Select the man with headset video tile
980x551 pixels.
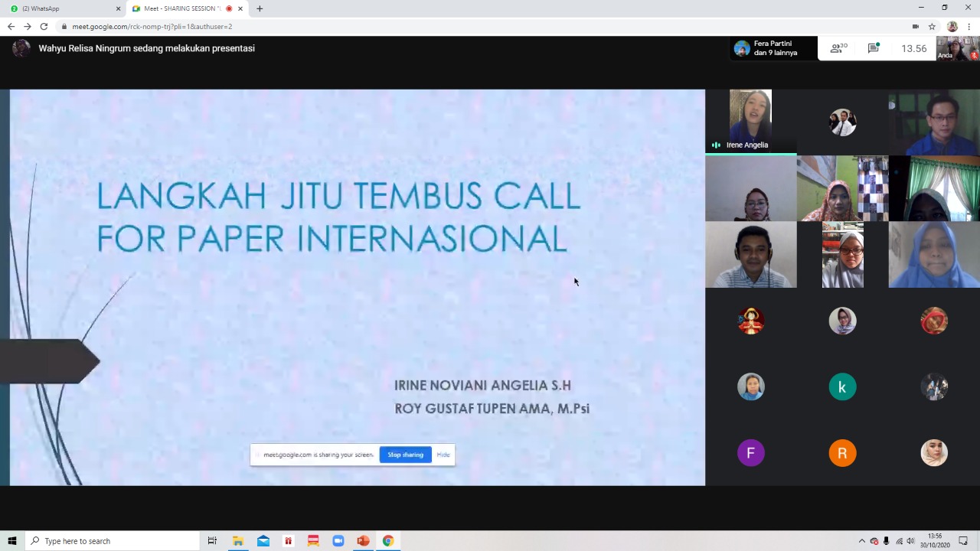coord(750,255)
